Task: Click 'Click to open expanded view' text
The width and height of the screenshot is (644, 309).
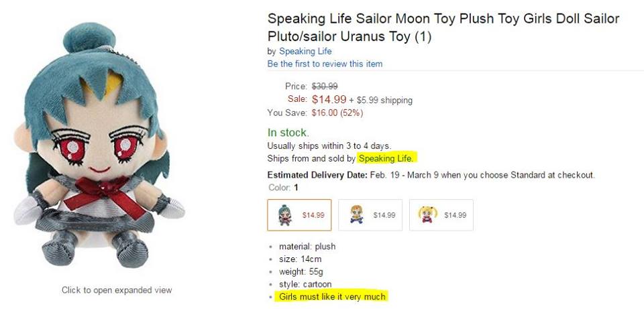Action: coord(117,290)
